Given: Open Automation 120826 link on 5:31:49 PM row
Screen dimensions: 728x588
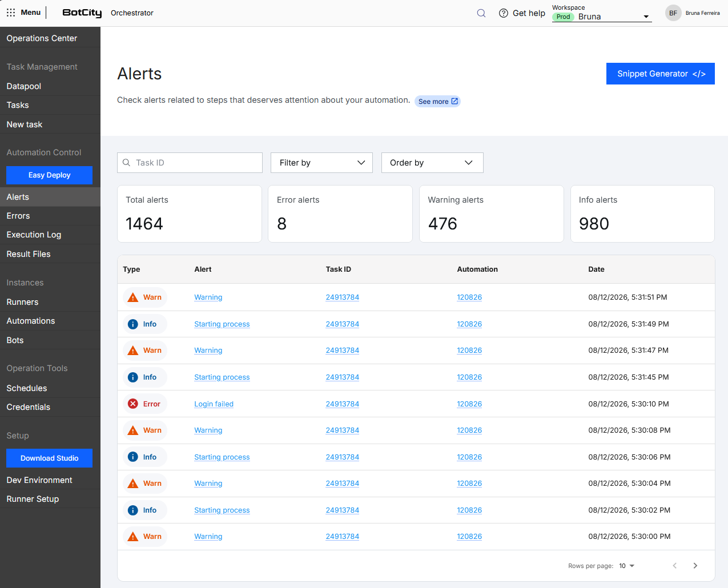Looking at the screenshot, I should point(469,324).
